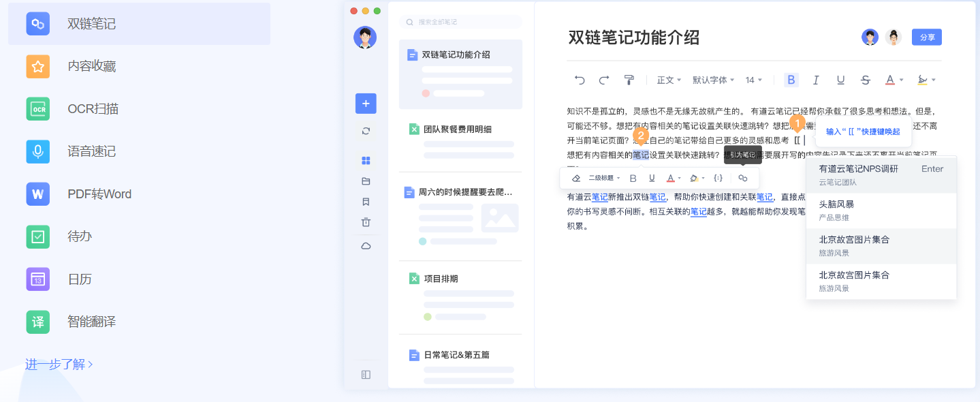Choose 头脑风暴 from suggestion list
980x402 pixels.
[881, 210]
